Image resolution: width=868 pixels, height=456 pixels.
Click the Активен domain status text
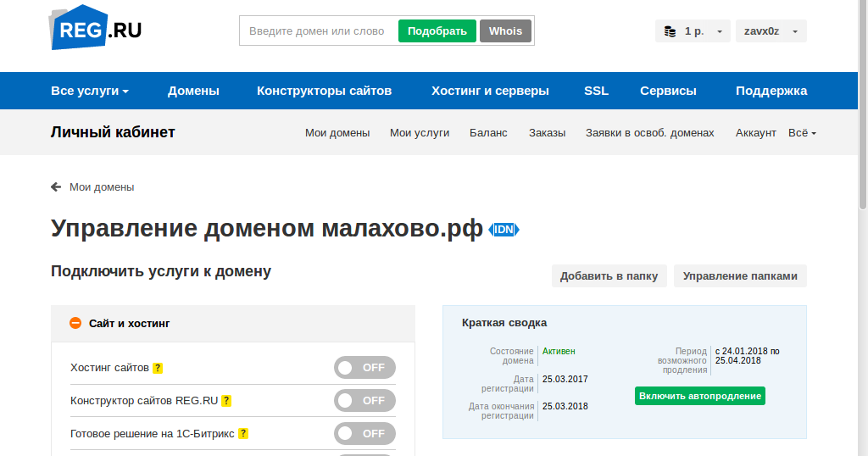559,351
